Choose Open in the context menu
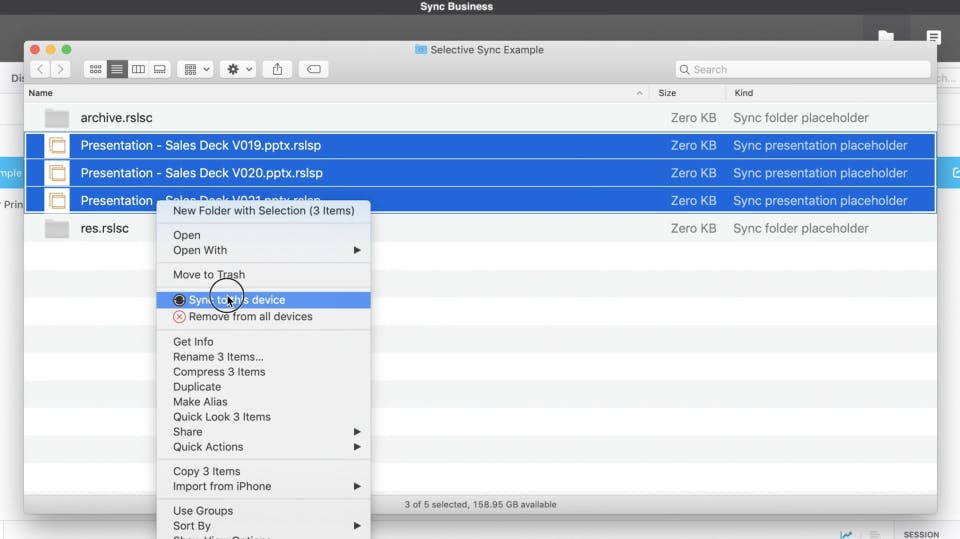The image size is (960, 539). point(263,235)
